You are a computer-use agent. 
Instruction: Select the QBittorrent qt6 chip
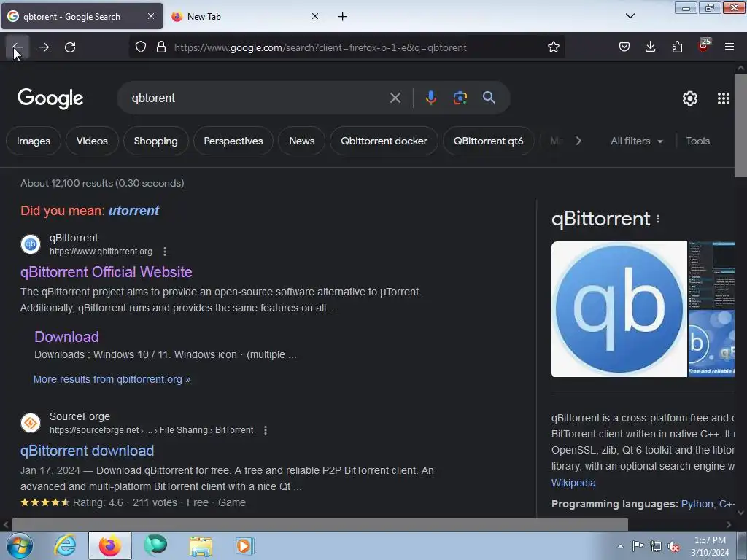[488, 141]
